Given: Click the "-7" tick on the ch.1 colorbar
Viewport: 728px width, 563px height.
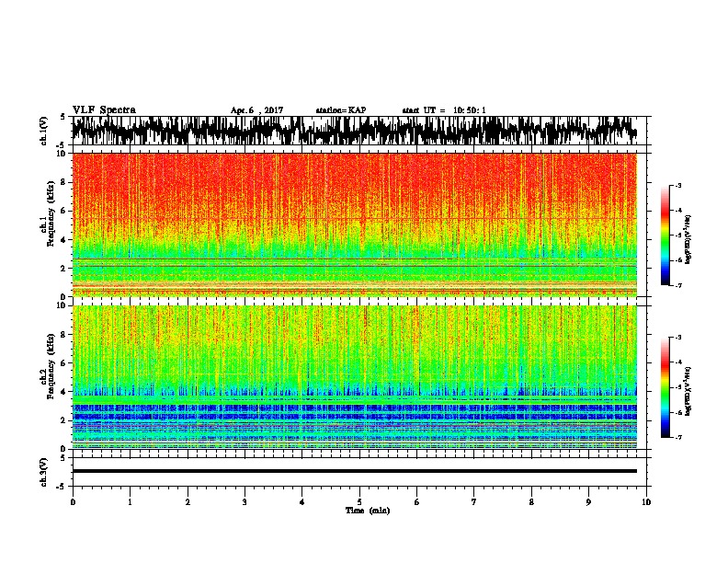Looking at the screenshot, I should 678,285.
